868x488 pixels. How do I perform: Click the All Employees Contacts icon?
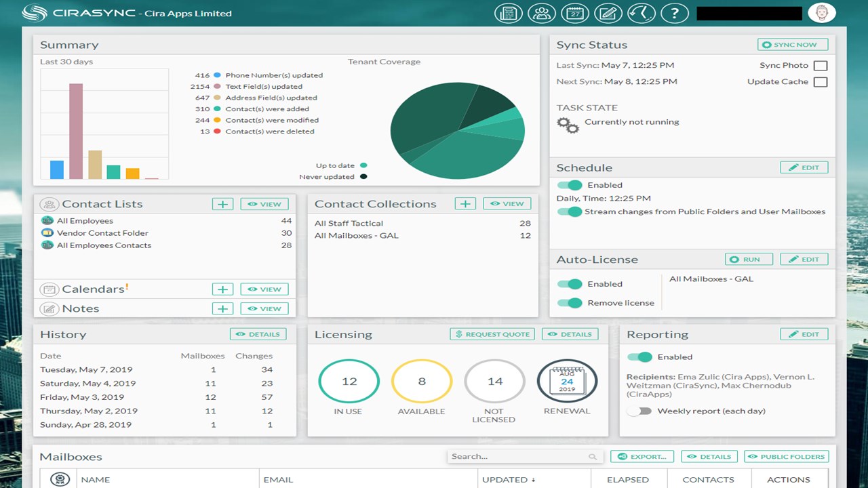[x=47, y=245]
